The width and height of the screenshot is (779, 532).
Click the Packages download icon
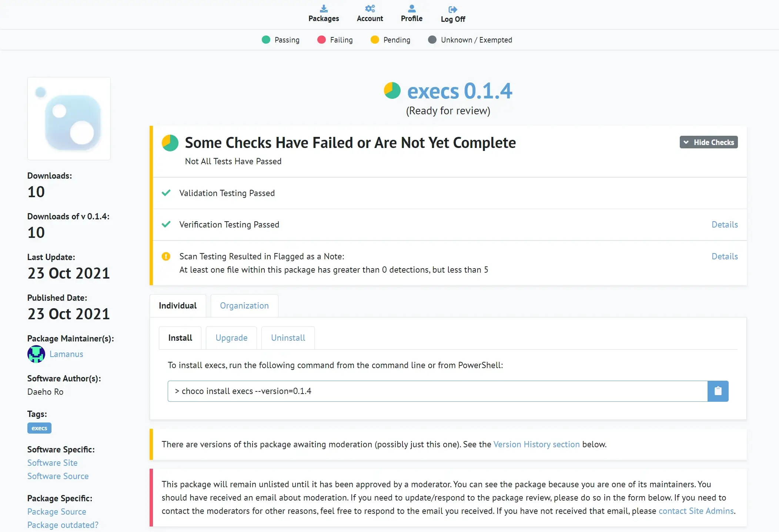pyautogui.click(x=324, y=9)
